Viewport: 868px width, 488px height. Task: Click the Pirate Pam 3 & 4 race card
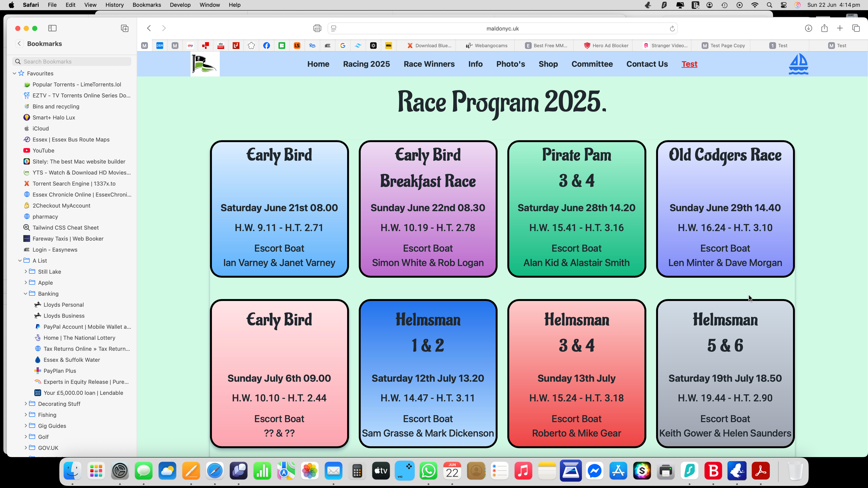point(576,209)
